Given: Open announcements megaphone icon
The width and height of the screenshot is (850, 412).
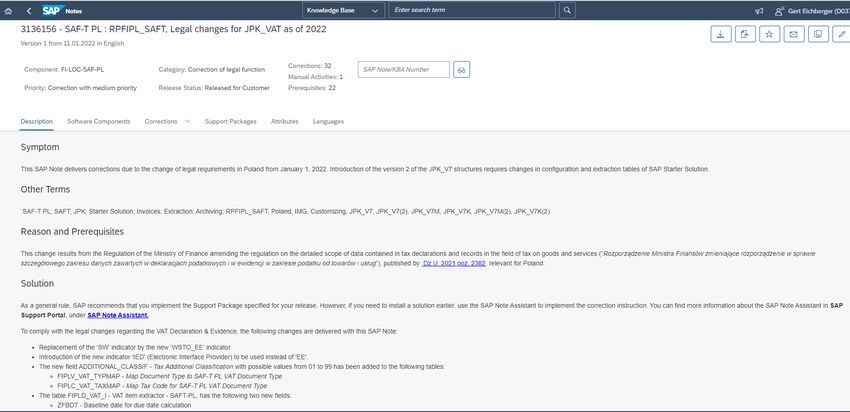Looking at the screenshot, I should pyautogui.click(x=759, y=10).
